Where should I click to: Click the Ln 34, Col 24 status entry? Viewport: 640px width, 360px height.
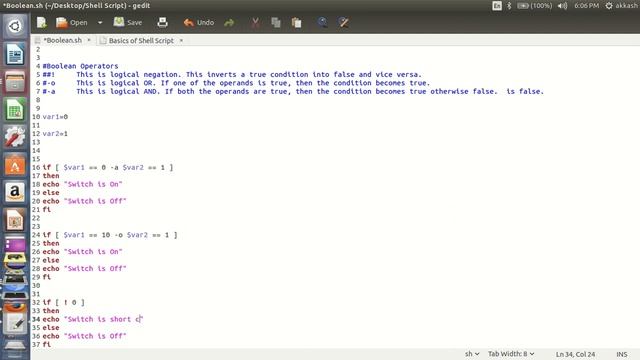(575, 354)
